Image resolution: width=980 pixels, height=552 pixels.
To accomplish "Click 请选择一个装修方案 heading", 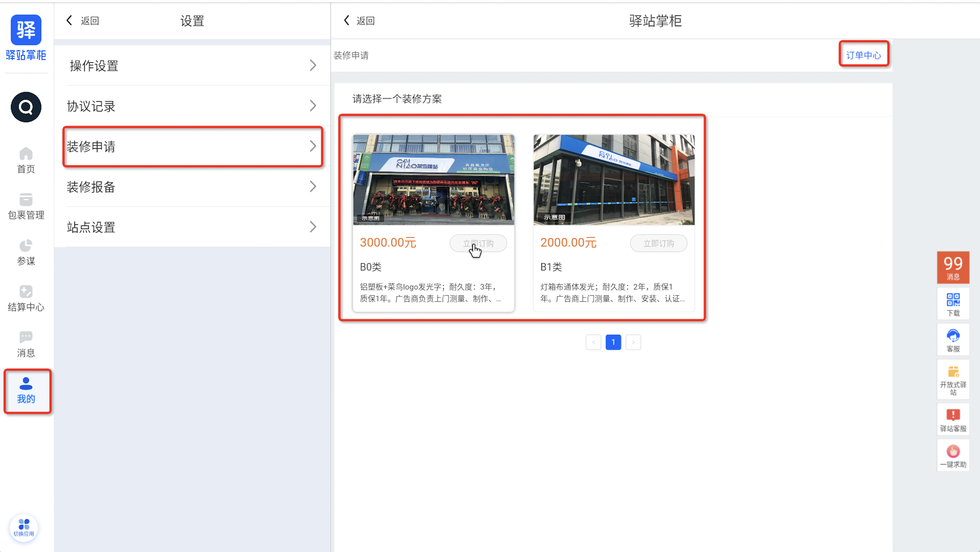I will point(397,99).
